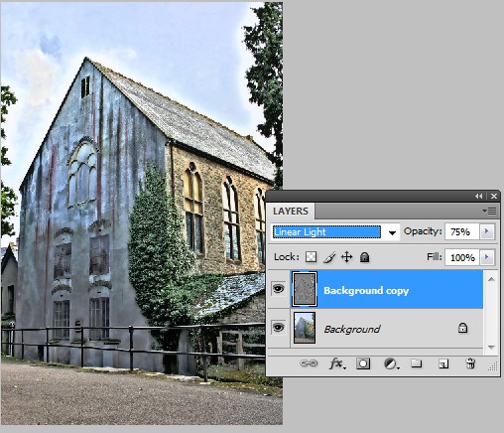This screenshot has width=504, height=433.
Task: Toggle Lock image pixels brush icon
Action: coord(329,257)
